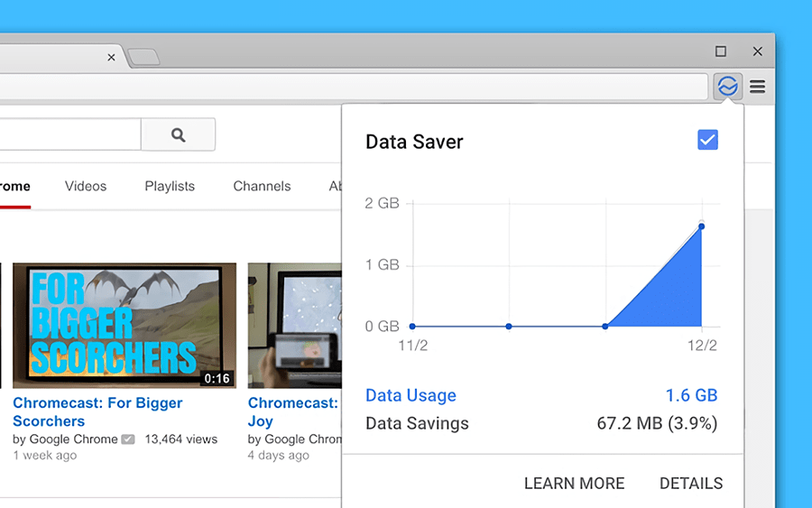812x508 pixels.
Task: Click the For Bigger Scorchers video thumbnail
Action: tap(125, 325)
